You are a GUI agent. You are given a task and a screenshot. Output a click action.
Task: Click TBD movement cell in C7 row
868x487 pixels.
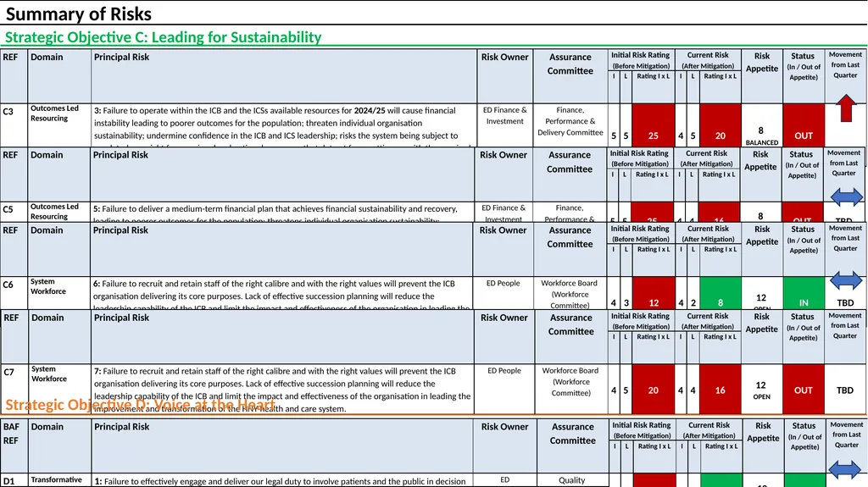[x=845, y=390]
